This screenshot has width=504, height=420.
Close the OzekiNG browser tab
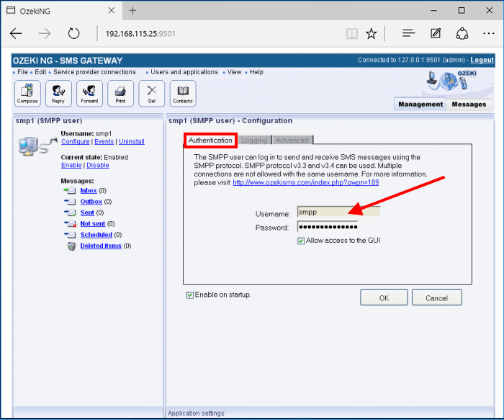click(x=112, y=11)
